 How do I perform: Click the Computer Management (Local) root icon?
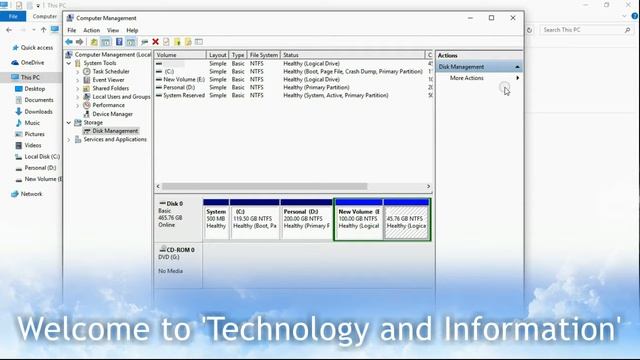coord(69,54)
